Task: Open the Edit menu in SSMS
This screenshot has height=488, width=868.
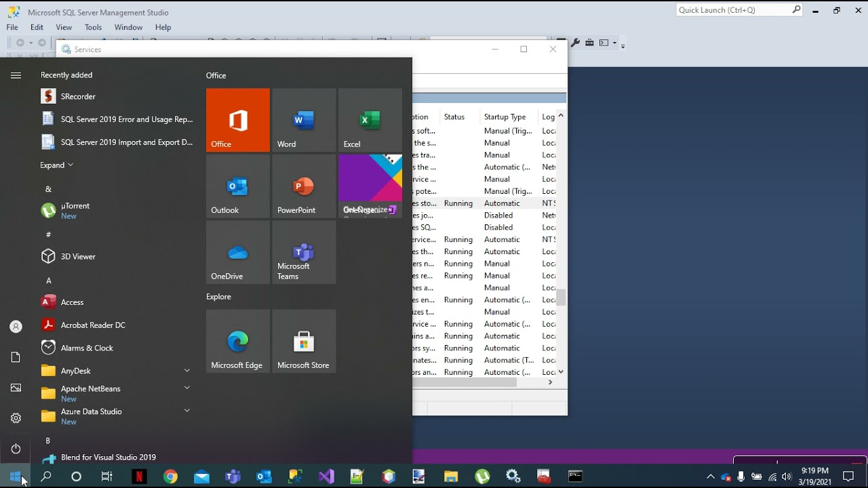Action: click(37, 27)
